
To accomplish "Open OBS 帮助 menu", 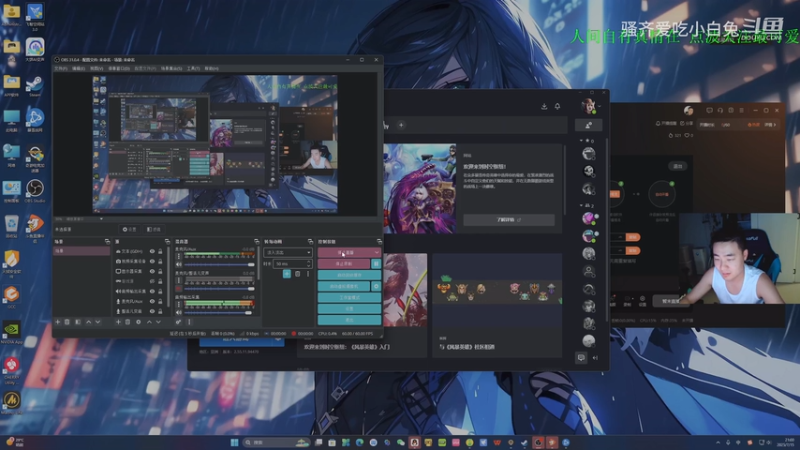I will [x=211, y=68].
